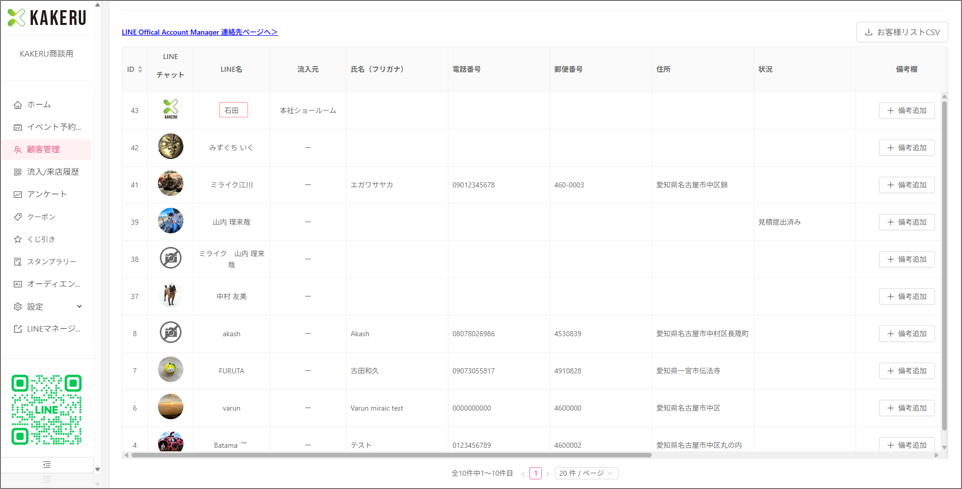Click the アンケート survey icon

tap(18, 194)
